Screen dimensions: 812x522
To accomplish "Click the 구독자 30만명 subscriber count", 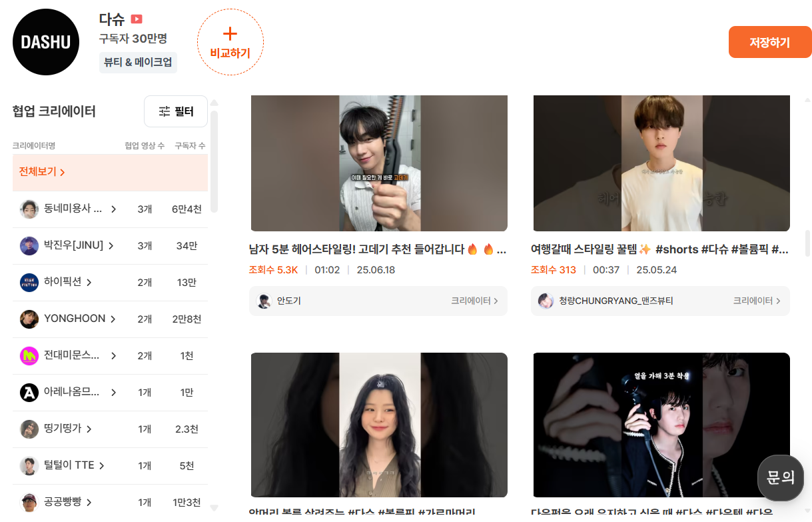I will [x=133, y=39].
